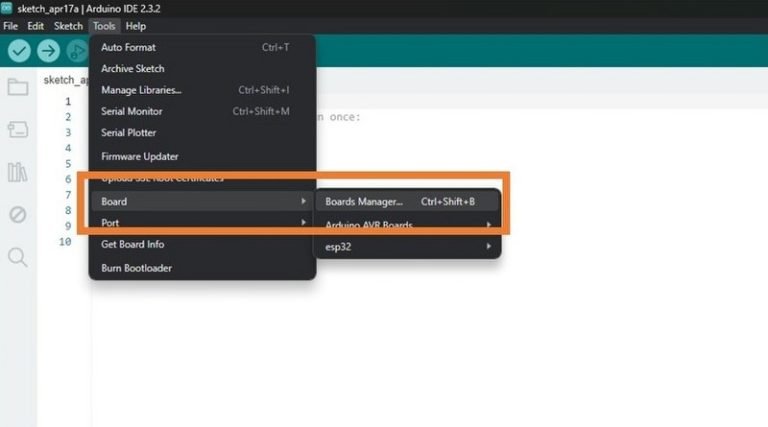Select Get Board Info
Viewport: 768px width, 427px height.
[x=202, y=244]
